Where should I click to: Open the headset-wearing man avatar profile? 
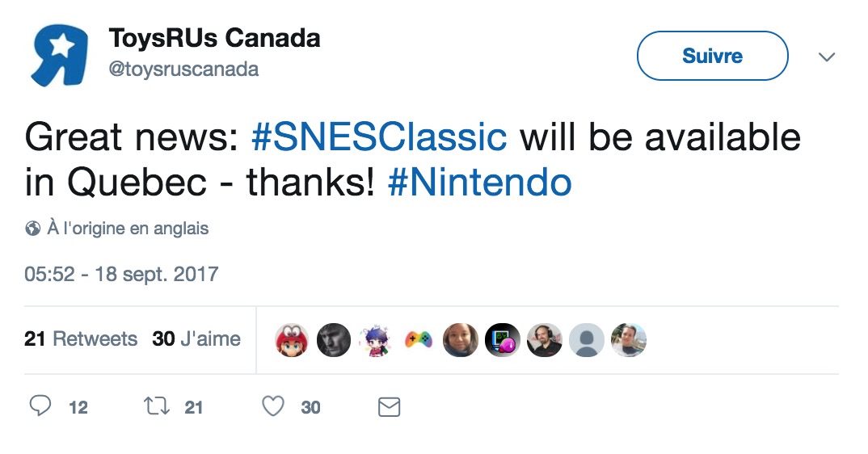544,340
